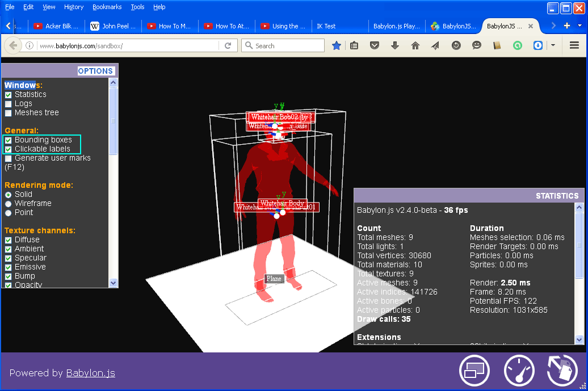Open the Bookmarks menu
The width and height of the screenshot is (588, 391).
(107, 7)
